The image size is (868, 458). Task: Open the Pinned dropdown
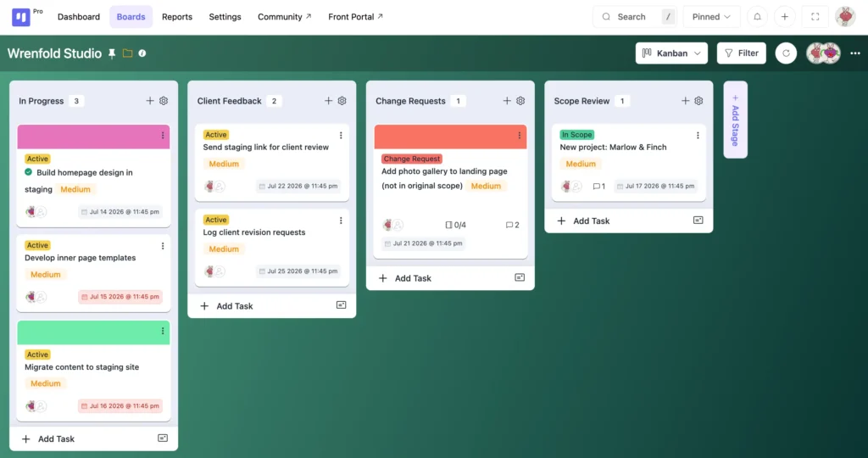point(711,17)
